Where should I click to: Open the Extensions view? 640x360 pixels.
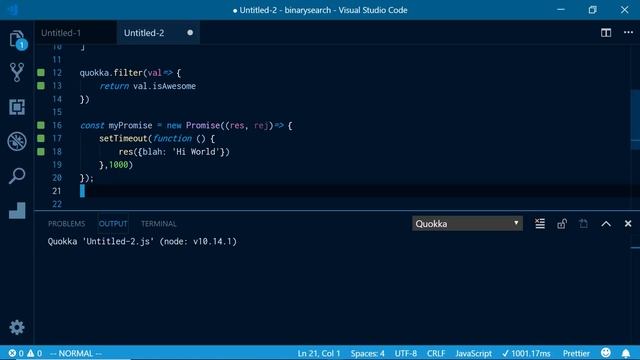click(17, 107)
